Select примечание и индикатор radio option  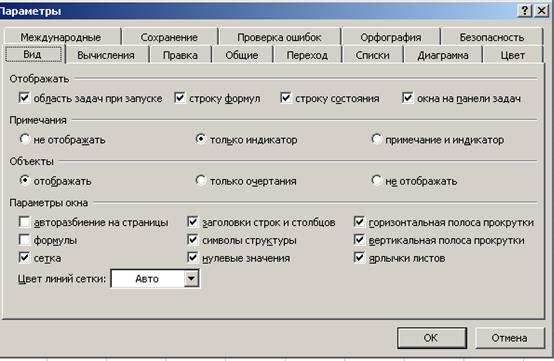pyautogui.click(x=376, y=139)
